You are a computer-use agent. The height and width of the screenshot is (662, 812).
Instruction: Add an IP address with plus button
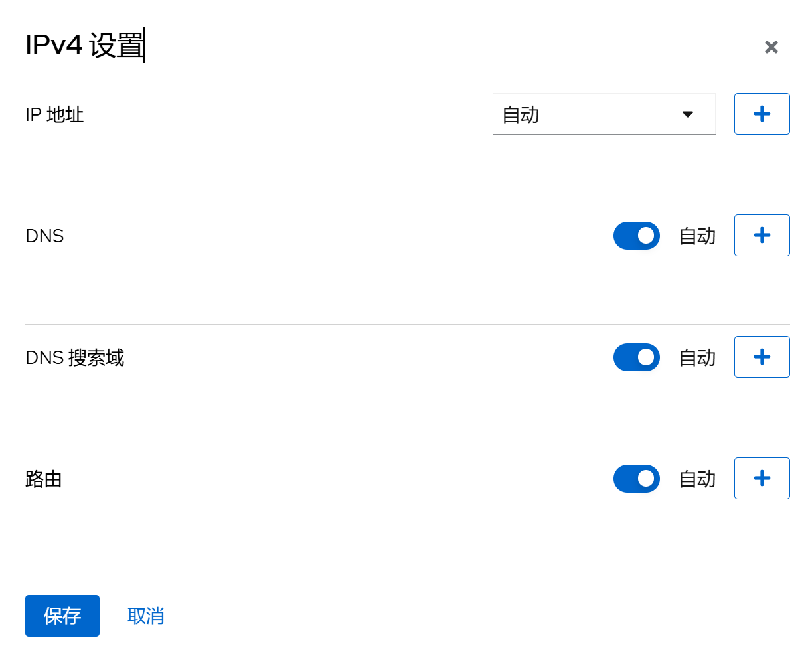762,114
